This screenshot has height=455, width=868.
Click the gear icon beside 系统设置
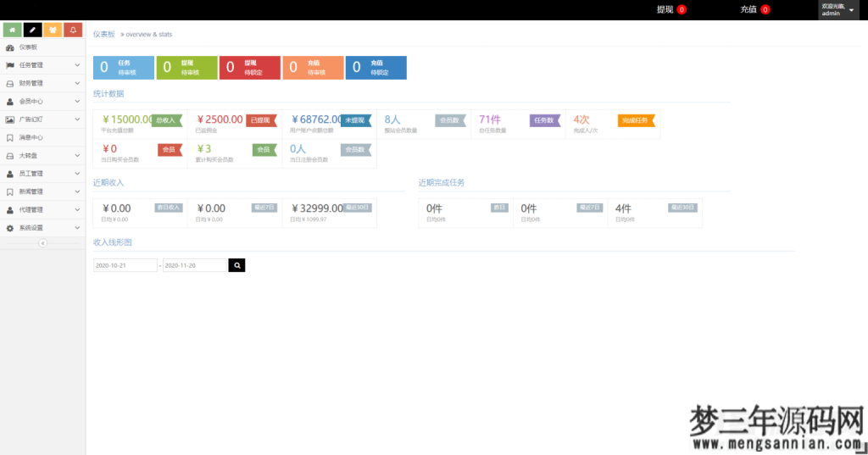10,228
